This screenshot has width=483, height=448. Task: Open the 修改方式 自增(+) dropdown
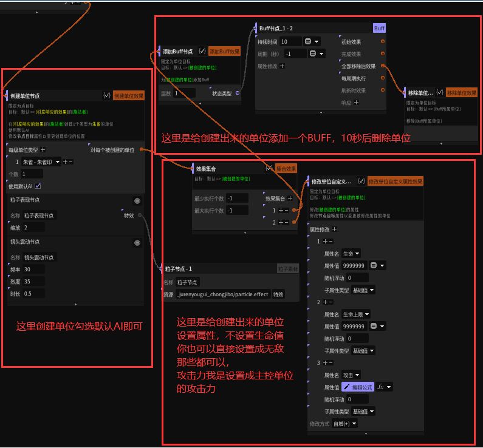pyautogui.click(x=345, y=424)
